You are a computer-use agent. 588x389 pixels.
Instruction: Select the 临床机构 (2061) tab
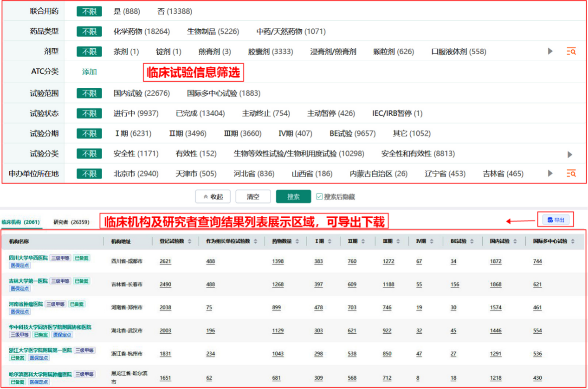tap(21, 222)
